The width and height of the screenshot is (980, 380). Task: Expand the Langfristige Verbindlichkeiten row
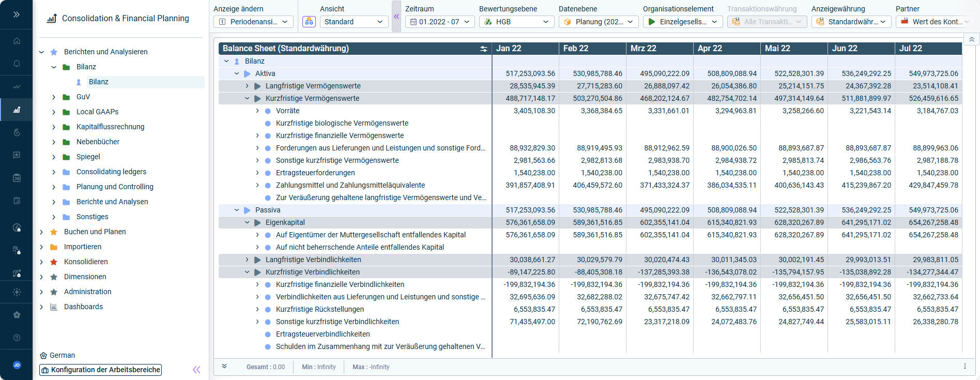247,260
